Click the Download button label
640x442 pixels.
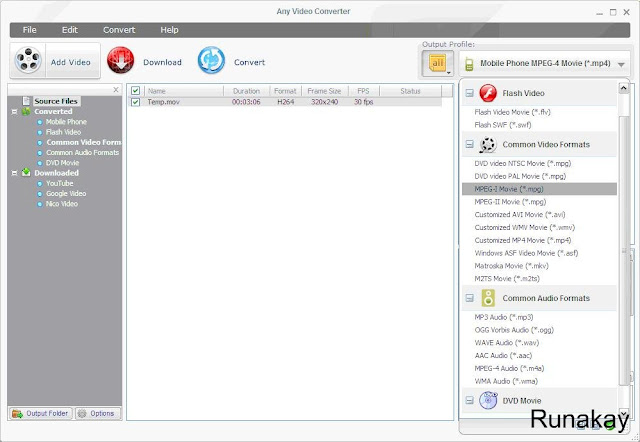tap(162, 62)
